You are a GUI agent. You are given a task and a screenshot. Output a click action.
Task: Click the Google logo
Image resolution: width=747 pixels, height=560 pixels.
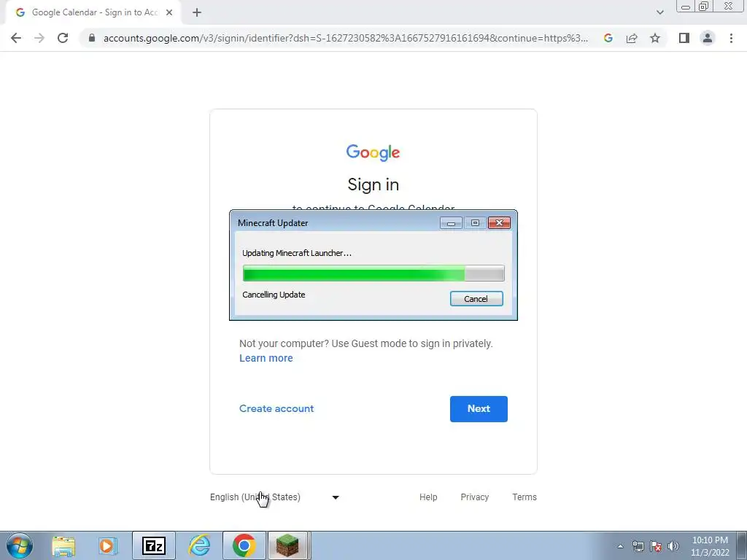[x=373, y=152]
